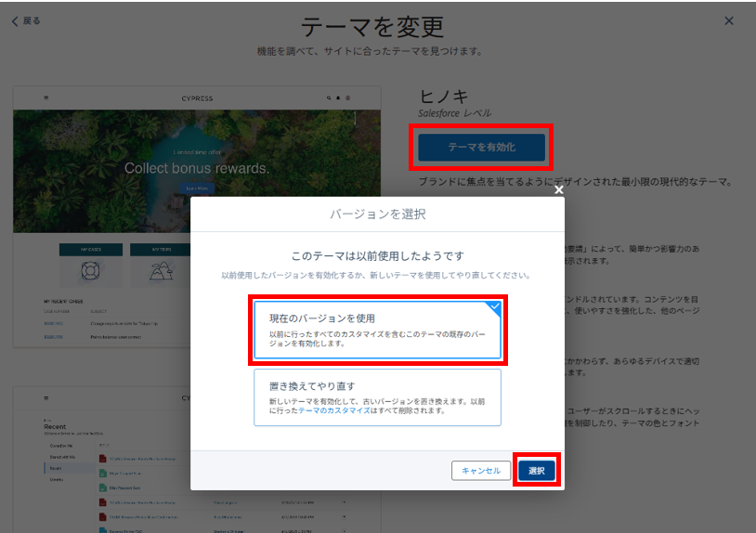The image size is (756, 533).
Task: Click the lifebuoy icon under My Cases
Action: [x=90, y=271]
